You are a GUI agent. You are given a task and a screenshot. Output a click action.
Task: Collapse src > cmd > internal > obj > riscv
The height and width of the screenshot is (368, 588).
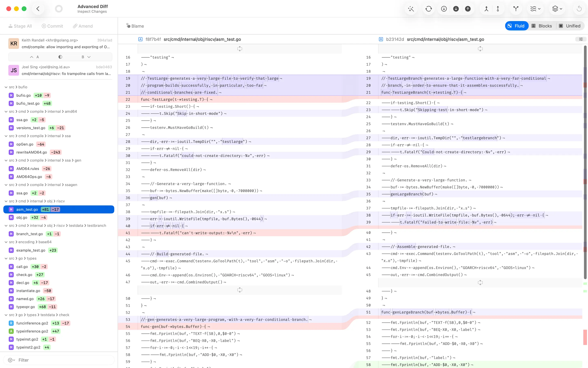click(x=6, y=201)
